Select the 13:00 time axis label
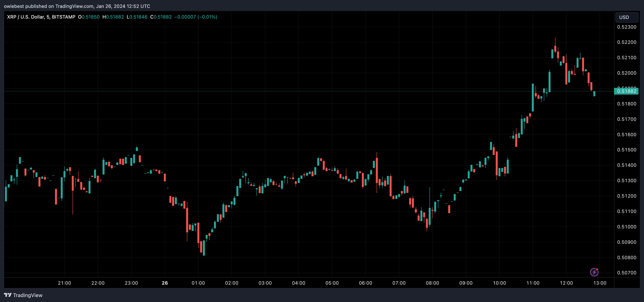Image resolution: width=644 pixels, height=302 pixels. point(600,283)
